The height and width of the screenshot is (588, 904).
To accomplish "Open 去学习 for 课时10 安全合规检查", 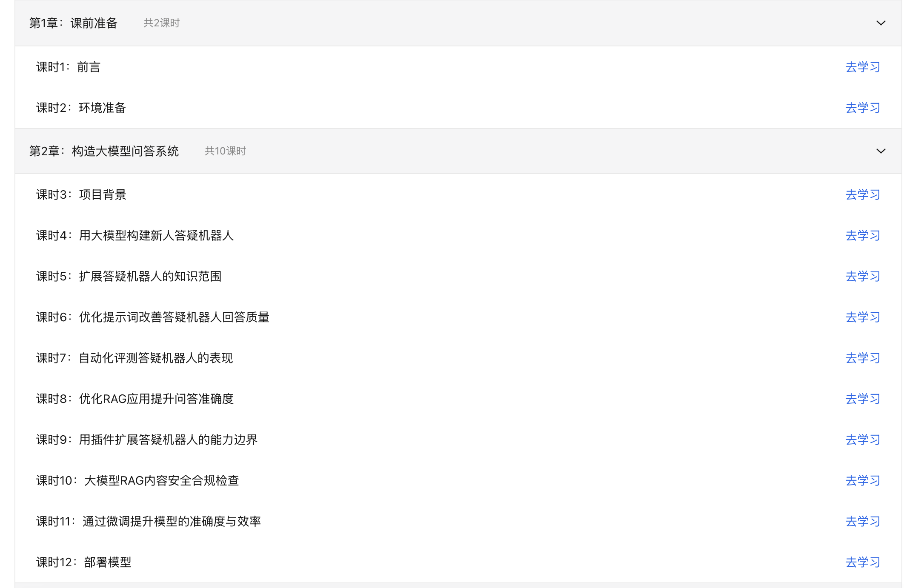I will [x=862, y=481].
